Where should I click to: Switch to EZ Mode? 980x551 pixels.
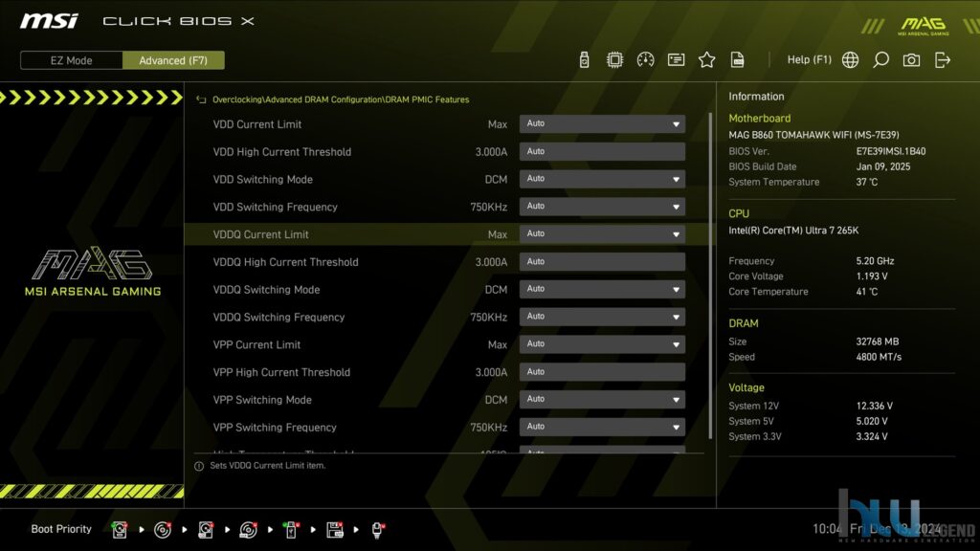point(71,60)
